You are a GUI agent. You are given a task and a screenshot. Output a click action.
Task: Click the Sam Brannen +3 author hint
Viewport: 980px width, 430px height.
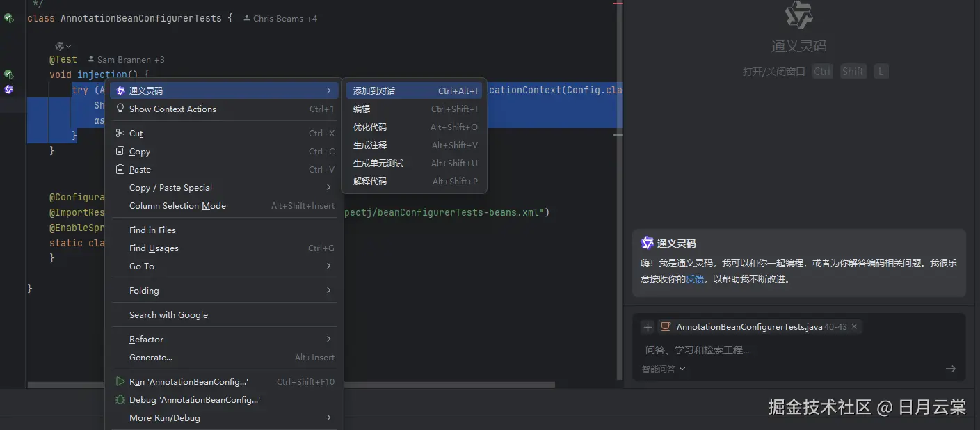[126, 60]
